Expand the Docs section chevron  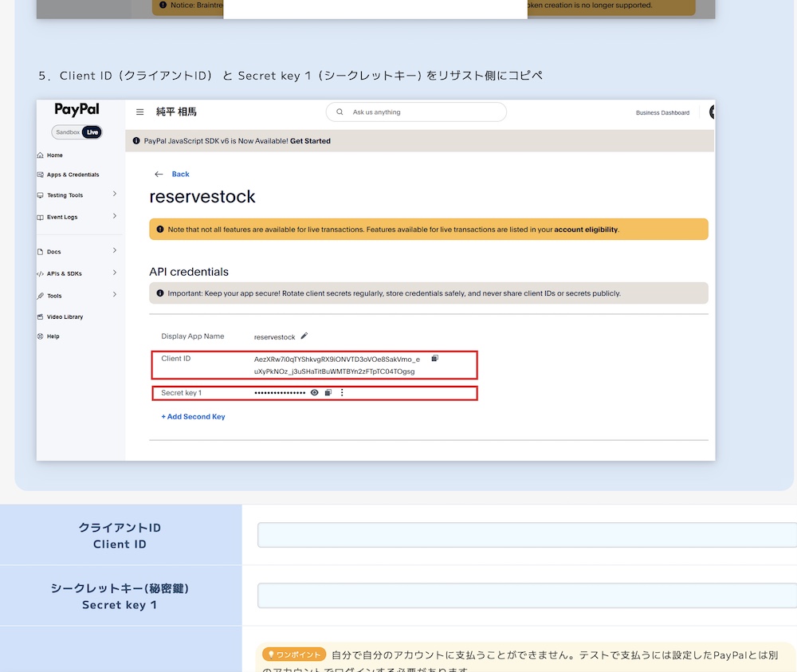click(115, 250)
